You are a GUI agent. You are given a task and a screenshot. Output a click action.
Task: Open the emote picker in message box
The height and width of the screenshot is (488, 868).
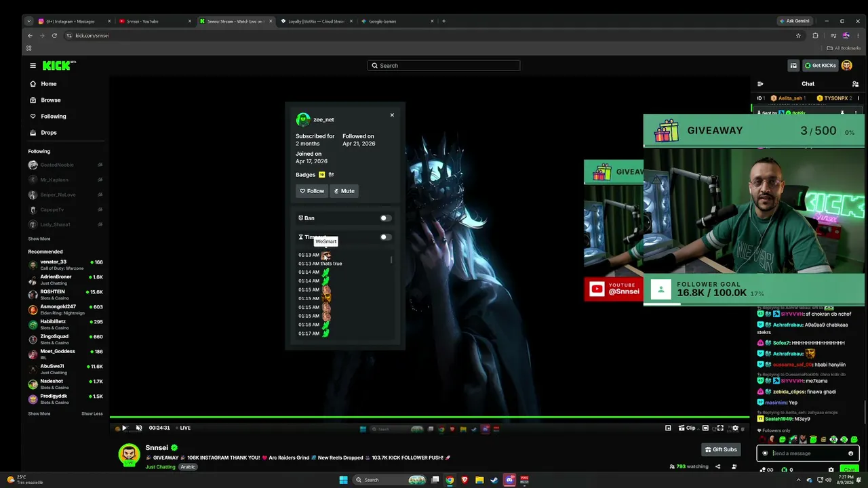coord(850,453)
